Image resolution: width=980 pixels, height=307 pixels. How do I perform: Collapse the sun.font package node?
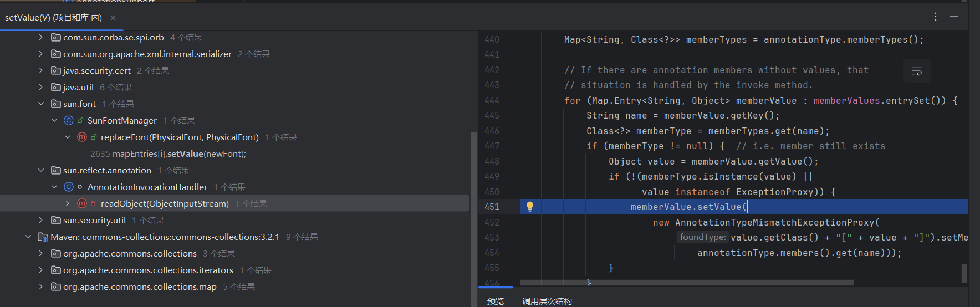click(x=41, y=104)
